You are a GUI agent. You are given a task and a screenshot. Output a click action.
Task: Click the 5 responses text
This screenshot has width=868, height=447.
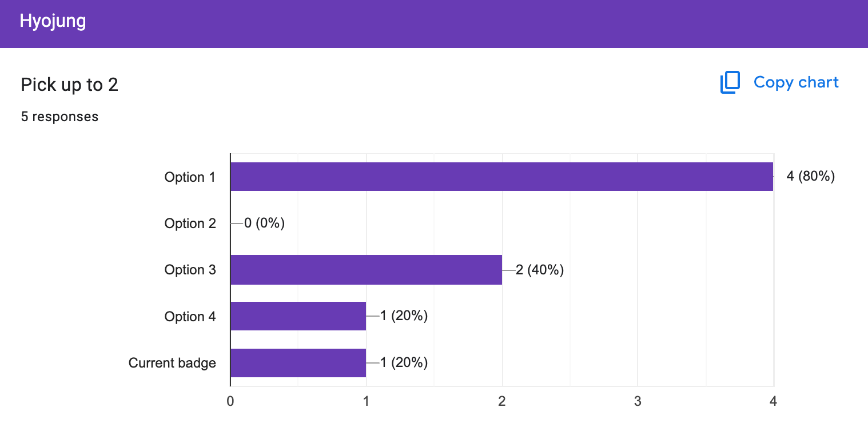point(59,117)
